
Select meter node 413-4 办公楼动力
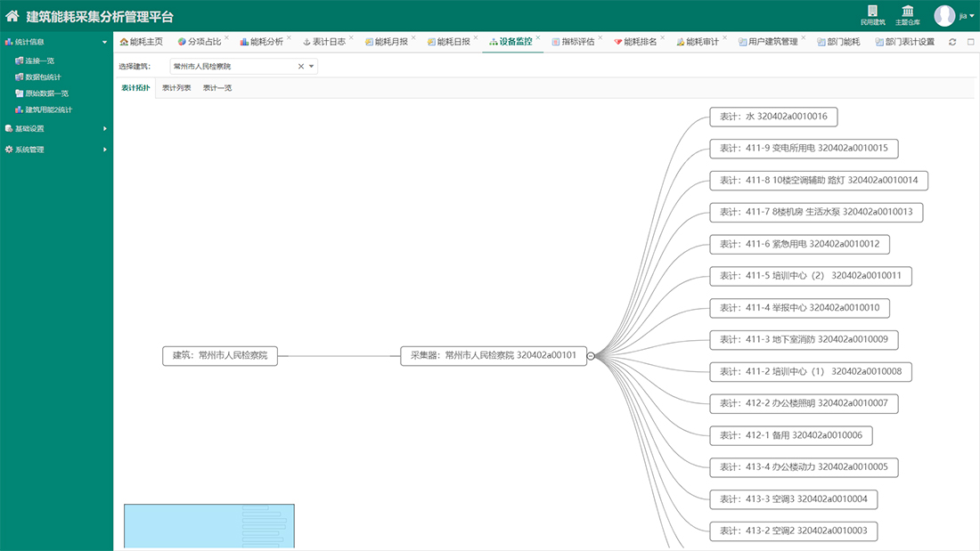point(804,466)
